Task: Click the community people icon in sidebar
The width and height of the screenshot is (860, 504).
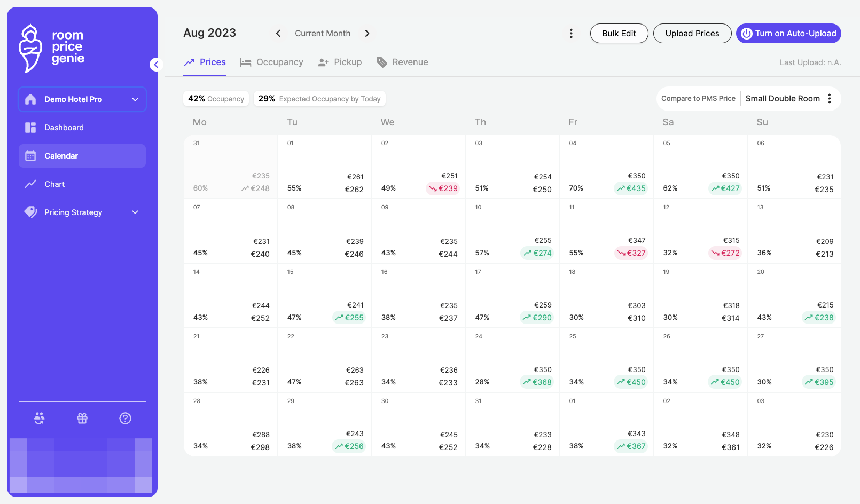Action: coord(39,418)
